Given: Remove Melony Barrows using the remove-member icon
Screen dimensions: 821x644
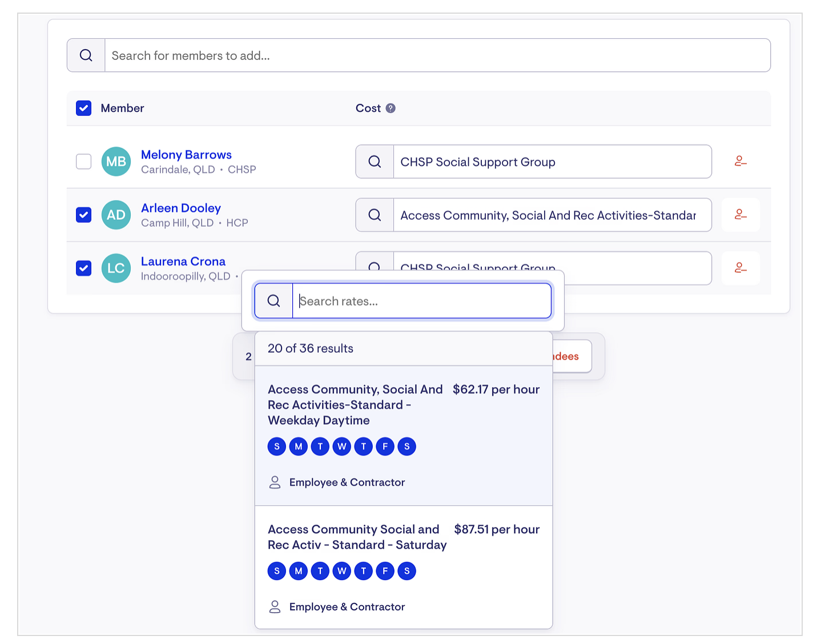Looking at the screenshot, I should tap(740, 162).
